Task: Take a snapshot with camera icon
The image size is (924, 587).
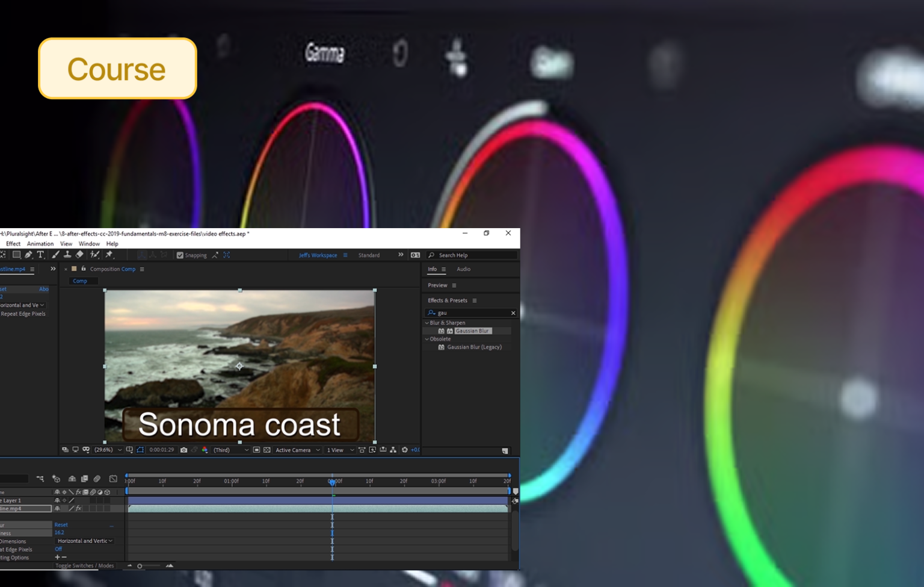Action: [183, 450]
